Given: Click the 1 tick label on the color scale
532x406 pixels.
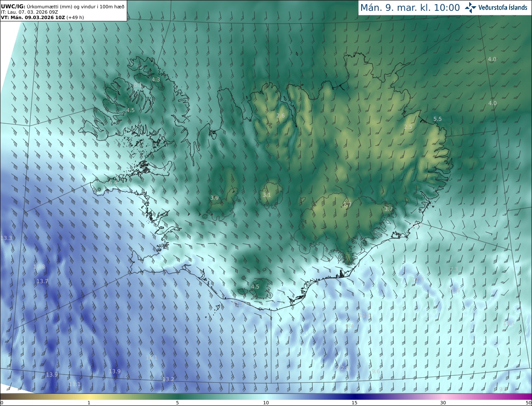Looking at the screenshot, I should 89,403.
